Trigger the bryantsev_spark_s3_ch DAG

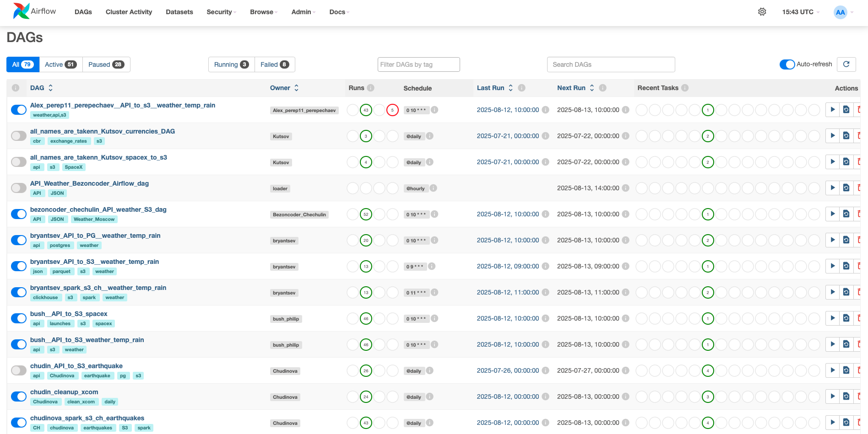[833, 292]
